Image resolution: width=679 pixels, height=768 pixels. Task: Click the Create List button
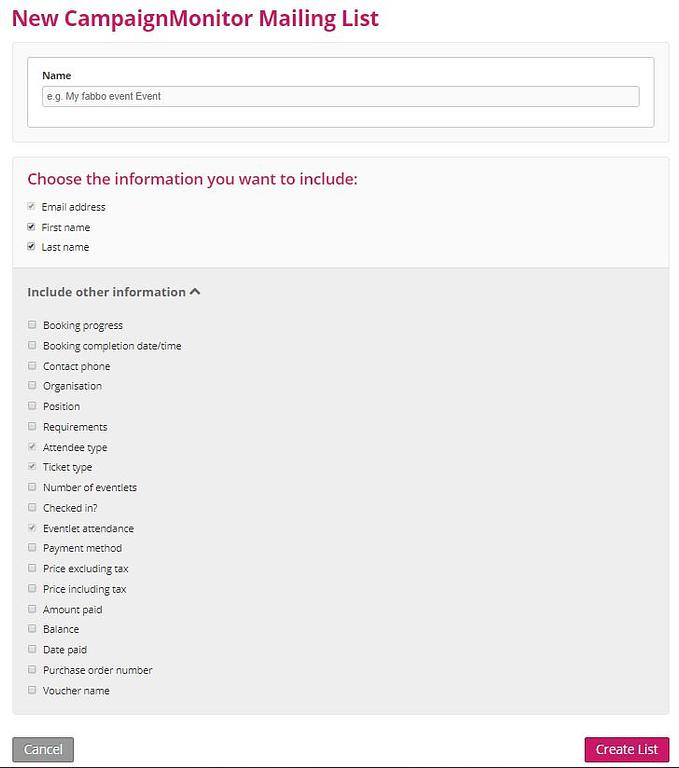(x=627, y=749)
